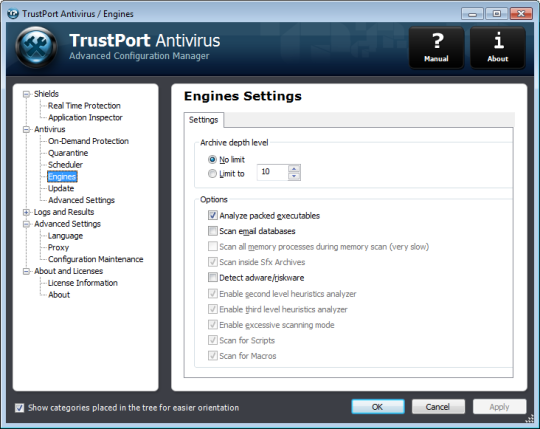Confirm changes with the OK button

point(378,407)
